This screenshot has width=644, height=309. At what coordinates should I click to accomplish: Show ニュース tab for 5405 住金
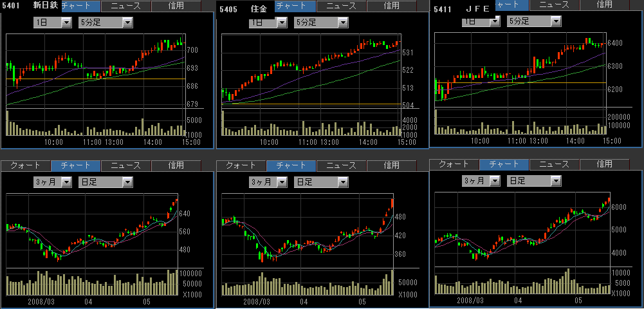(x=342, y=6)
